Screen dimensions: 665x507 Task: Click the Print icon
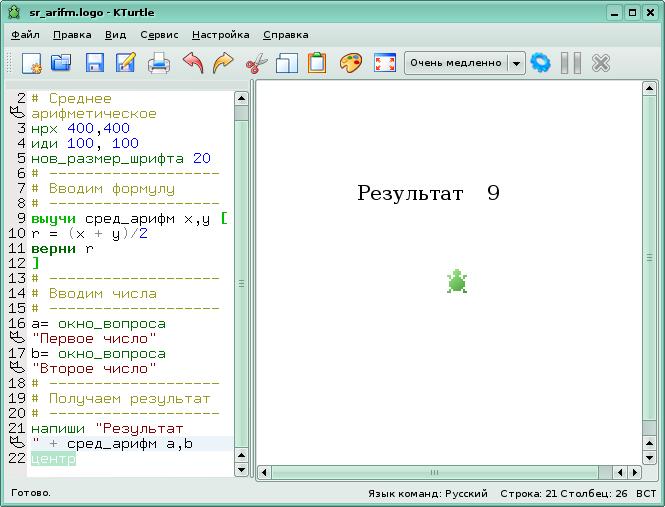[x=159, y=63]
